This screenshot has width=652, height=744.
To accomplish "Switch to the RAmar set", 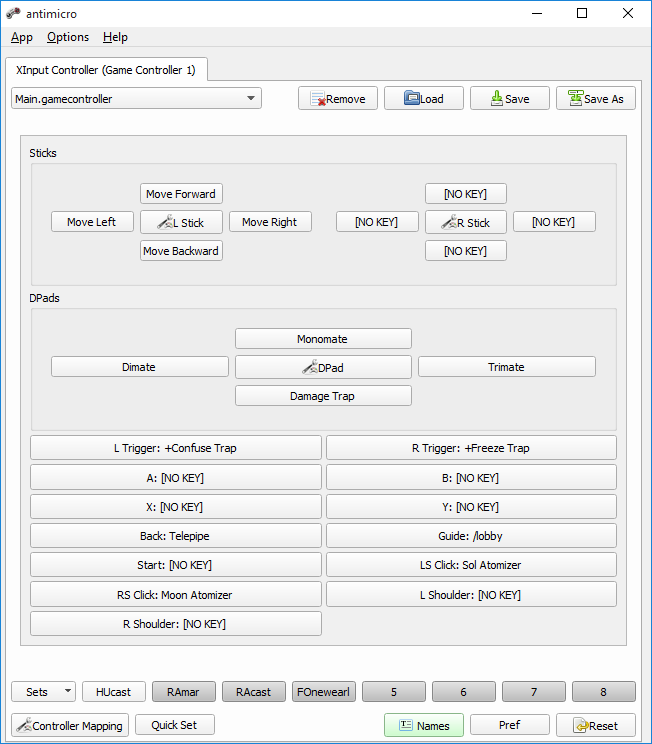I will pos(184,692).
